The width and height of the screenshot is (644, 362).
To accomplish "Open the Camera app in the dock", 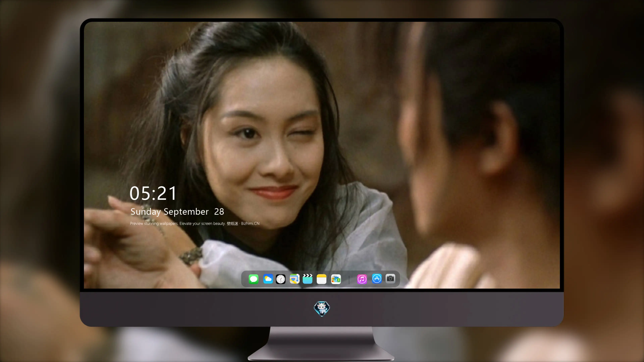I will [x=390, y=279].
